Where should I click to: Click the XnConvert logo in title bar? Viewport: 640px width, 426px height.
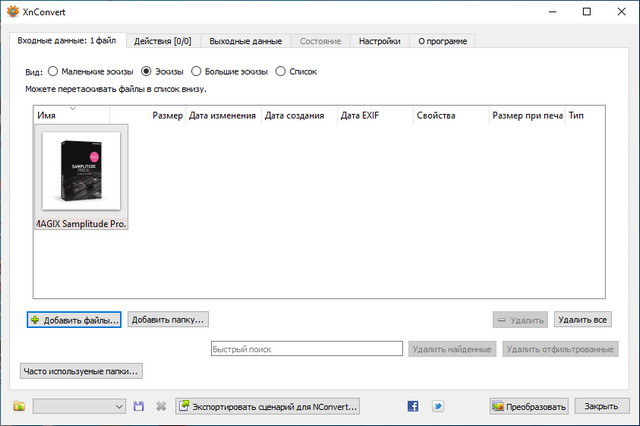(x=11, y=12)
